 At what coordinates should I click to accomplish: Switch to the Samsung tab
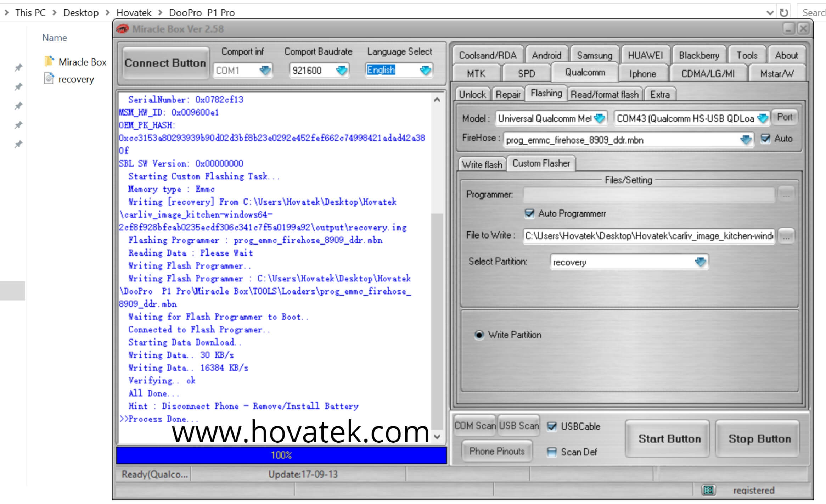(x=595, y=55)
